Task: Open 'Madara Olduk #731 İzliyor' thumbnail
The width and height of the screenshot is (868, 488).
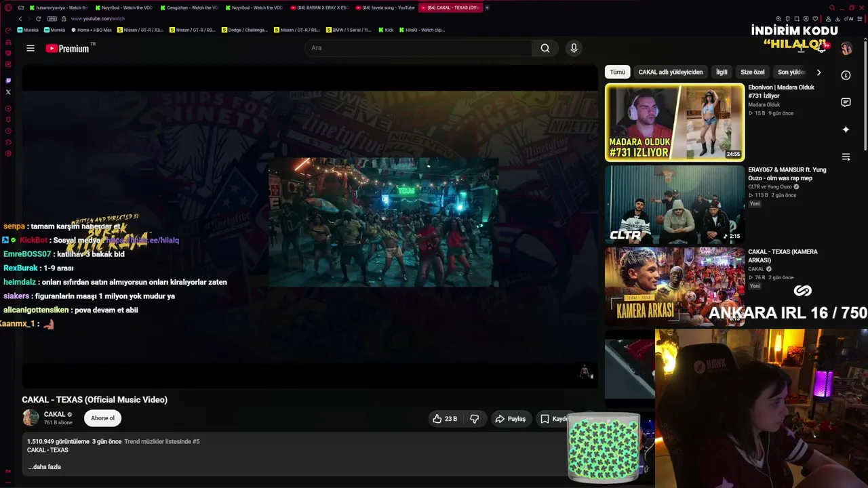Action: point(675,123)
